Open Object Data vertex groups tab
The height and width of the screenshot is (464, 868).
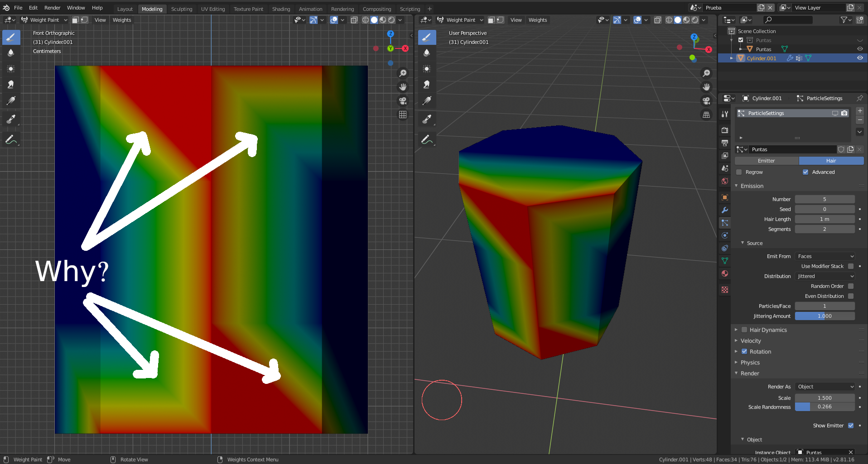pyautogui.click(x=725, y=261)
